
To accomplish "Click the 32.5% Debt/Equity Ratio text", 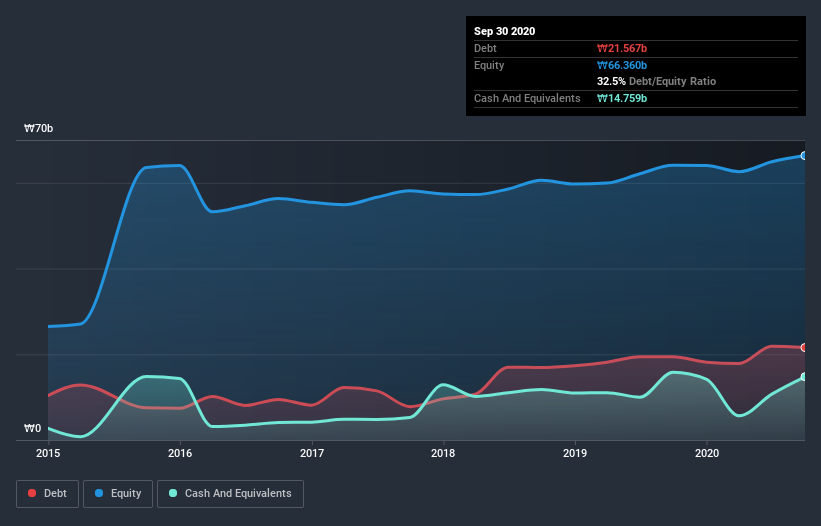I will 657,82.
